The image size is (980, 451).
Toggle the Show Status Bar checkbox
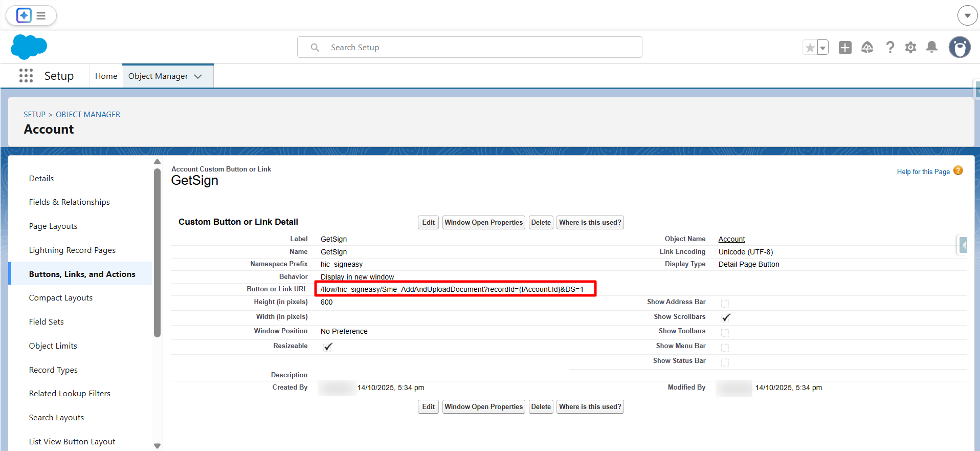click(725, 362)
